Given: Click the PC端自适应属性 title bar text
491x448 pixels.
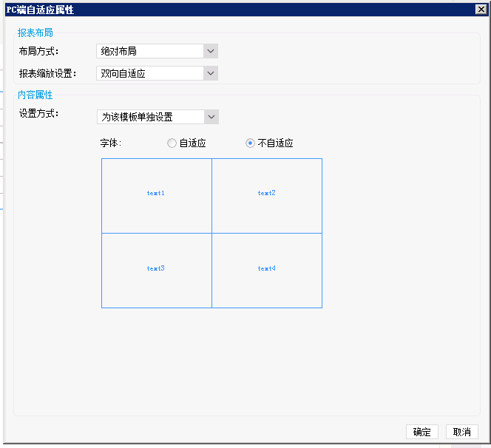Looking at the screenshot, I should click(x=40, y=10).
